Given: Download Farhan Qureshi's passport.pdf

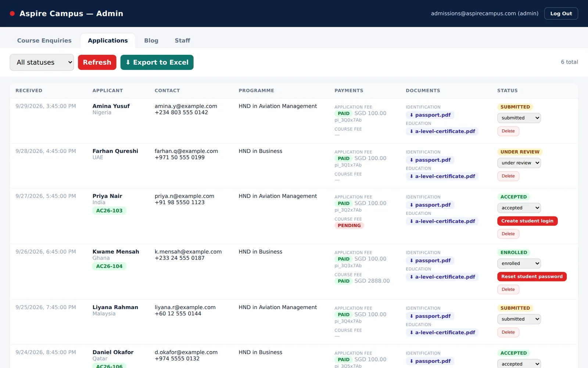Looking at the screenshot, I should click(x=430, y=160).
